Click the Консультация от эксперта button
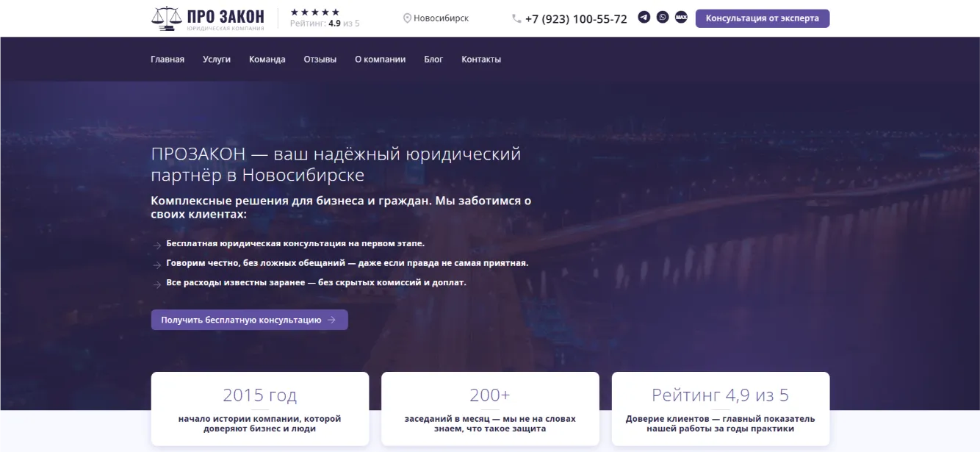Viewport: 980px width, 452px height. [x=763, y=18]
